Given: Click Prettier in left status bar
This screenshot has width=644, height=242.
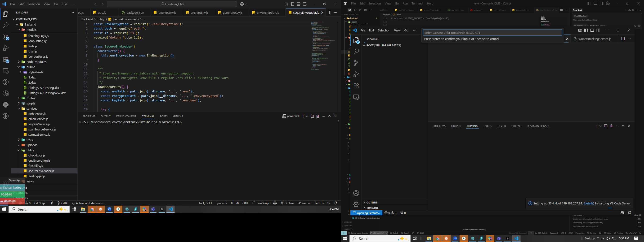Looking at the screenshot, I should (x=304, y=203).
